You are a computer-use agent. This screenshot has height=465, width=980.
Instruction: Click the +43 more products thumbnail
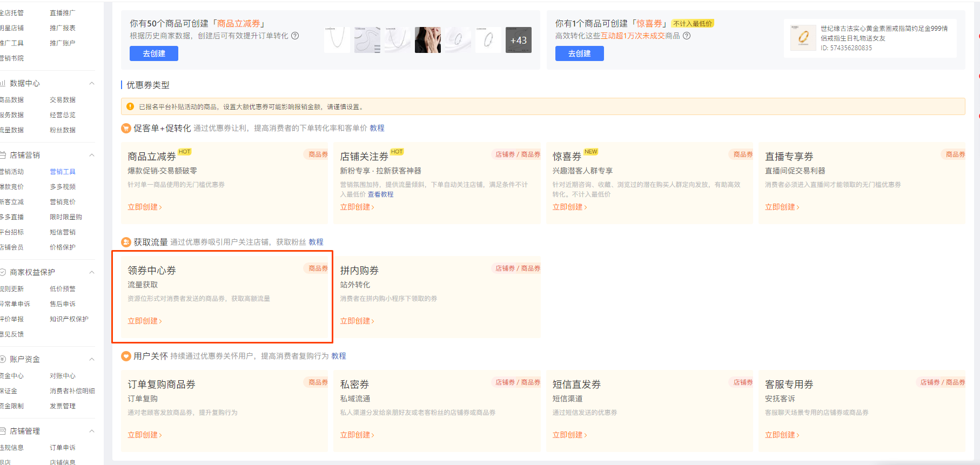[x=518, y=41]
